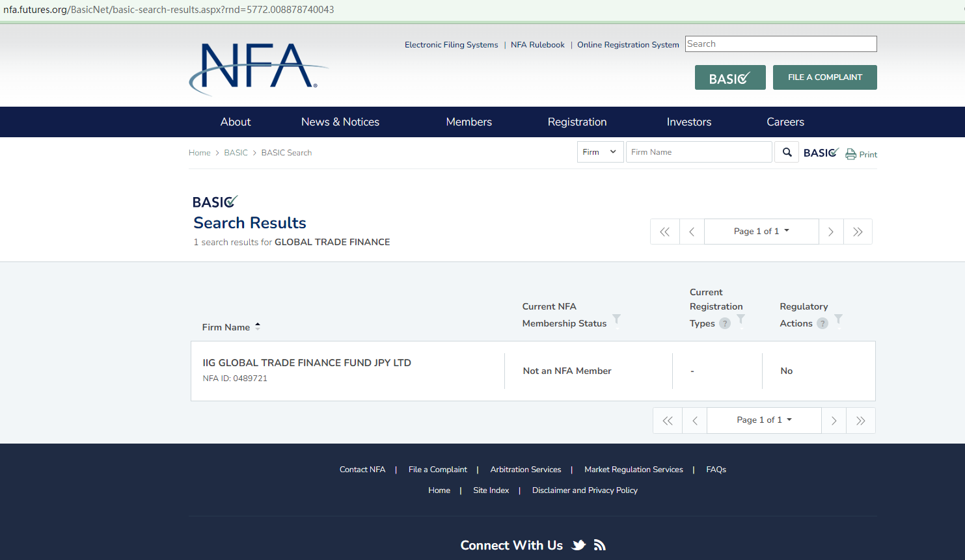Open the Registration menu
Screen dimensions: 965x560
click(577, 122)
